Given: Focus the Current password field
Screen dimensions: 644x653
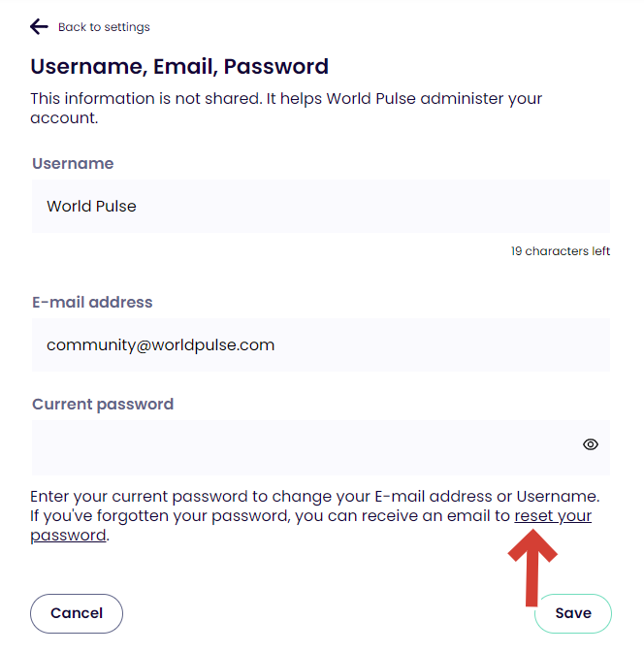Looking at the screenshot, I should point(301,446).
